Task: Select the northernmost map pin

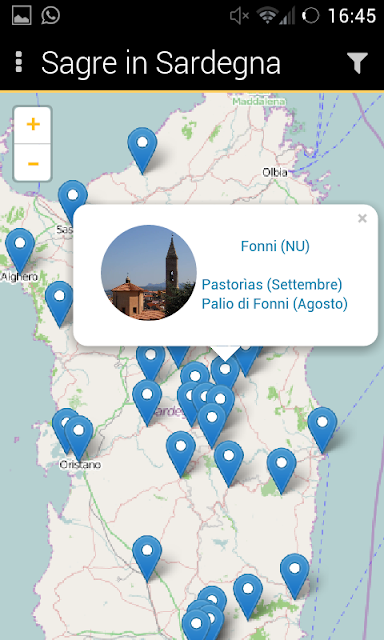Action: (x=142, y=149)
